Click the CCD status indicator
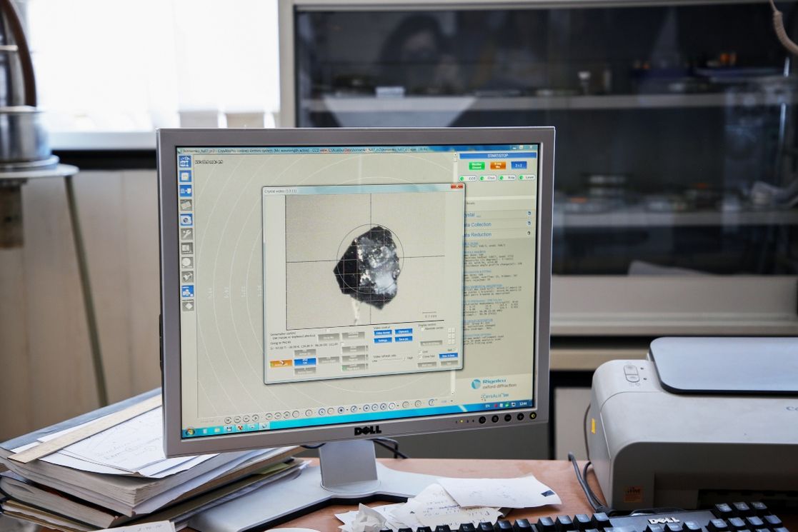 point(468,178)
